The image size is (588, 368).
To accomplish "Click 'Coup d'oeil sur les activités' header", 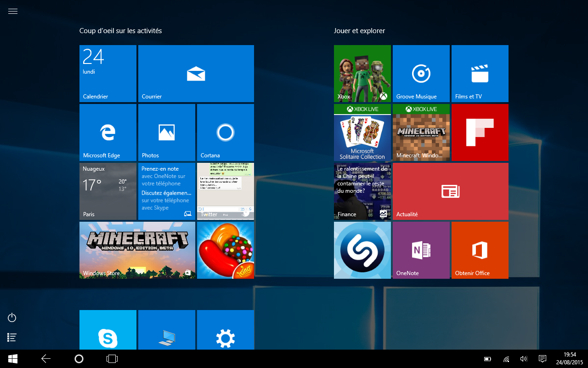I will [121, 31].
